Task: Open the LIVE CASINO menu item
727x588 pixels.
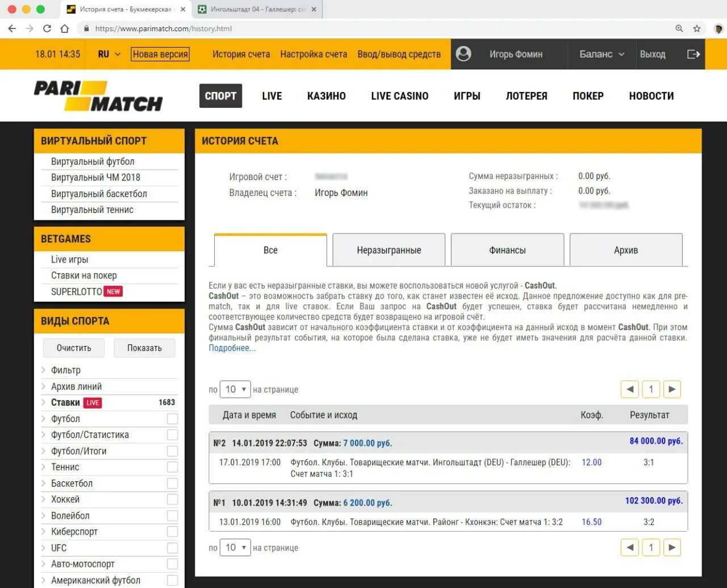Action: [400, 96]
